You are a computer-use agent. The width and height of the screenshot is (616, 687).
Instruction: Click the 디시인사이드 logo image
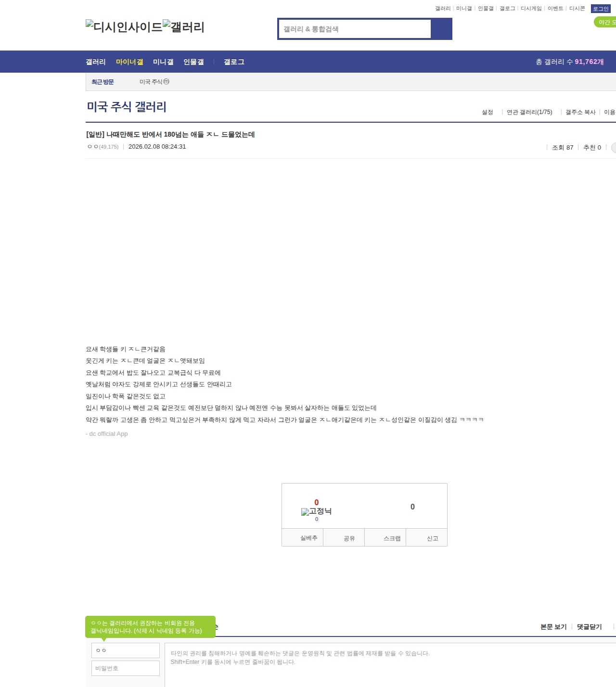tap(124, 27)
